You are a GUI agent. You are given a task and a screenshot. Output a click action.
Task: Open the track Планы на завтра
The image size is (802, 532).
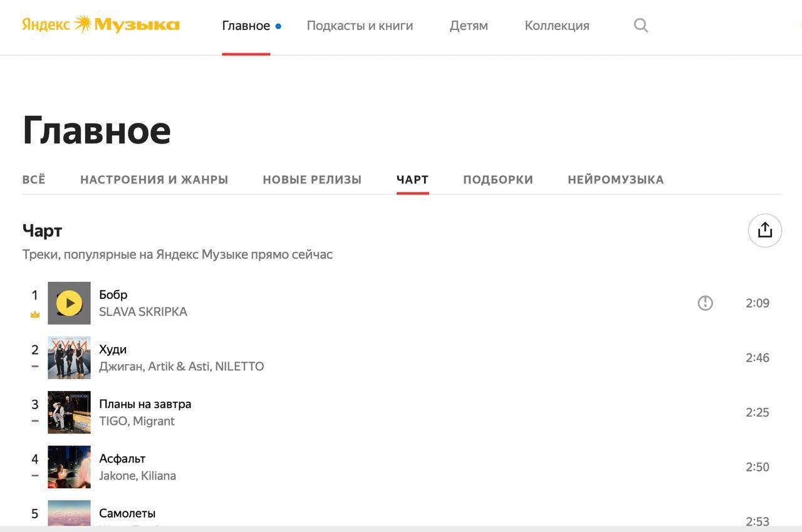[145, 404]
